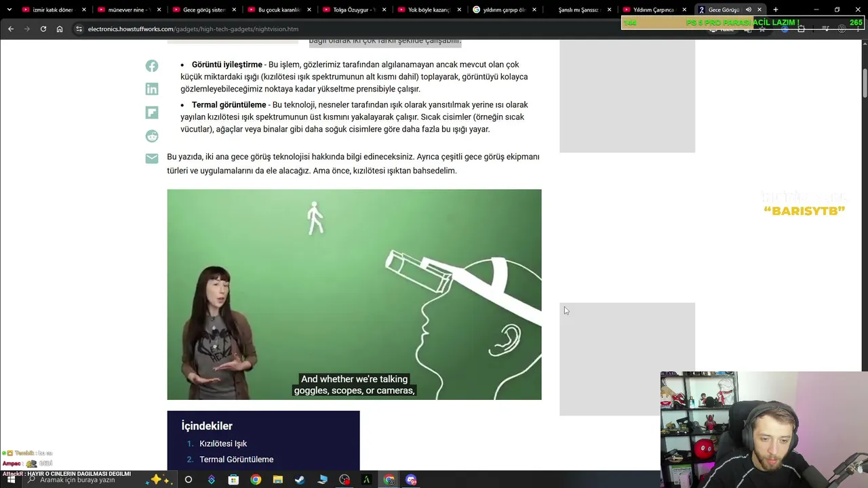Open the second Chrome profile taskbar icon

click(x=389, y=480)
